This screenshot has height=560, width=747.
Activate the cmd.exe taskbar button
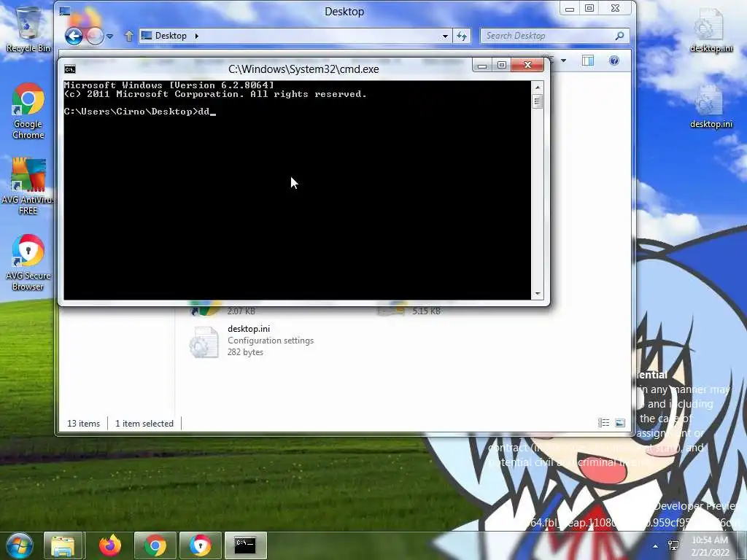[245, 545]
